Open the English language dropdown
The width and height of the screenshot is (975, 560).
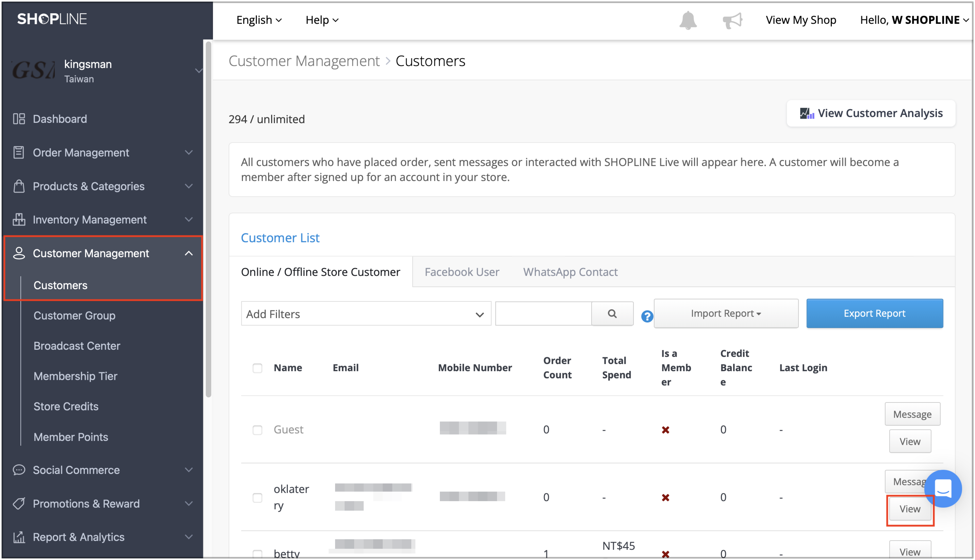tap(259, 20)
